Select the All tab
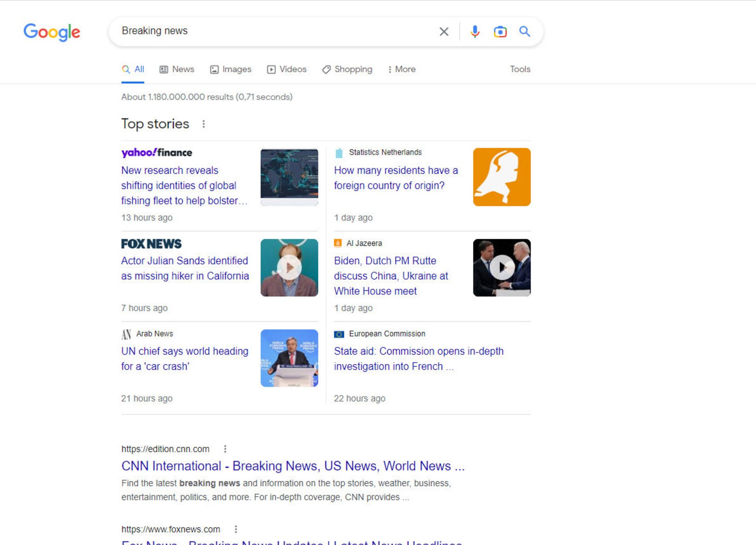The image size is (756, 545). 133,69
